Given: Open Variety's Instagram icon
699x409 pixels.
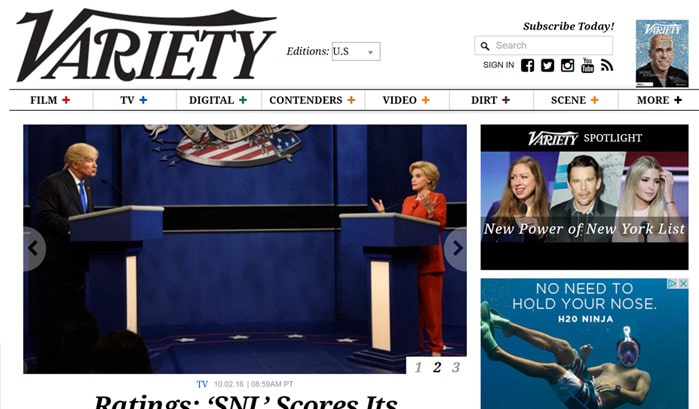Looking at the screenshot, I should coord(567,66).
